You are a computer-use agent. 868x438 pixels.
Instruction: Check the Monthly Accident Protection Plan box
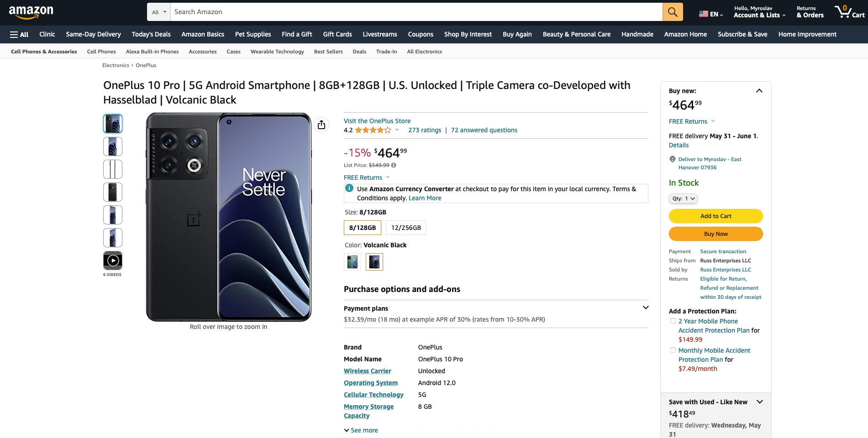tap(673, 350)
